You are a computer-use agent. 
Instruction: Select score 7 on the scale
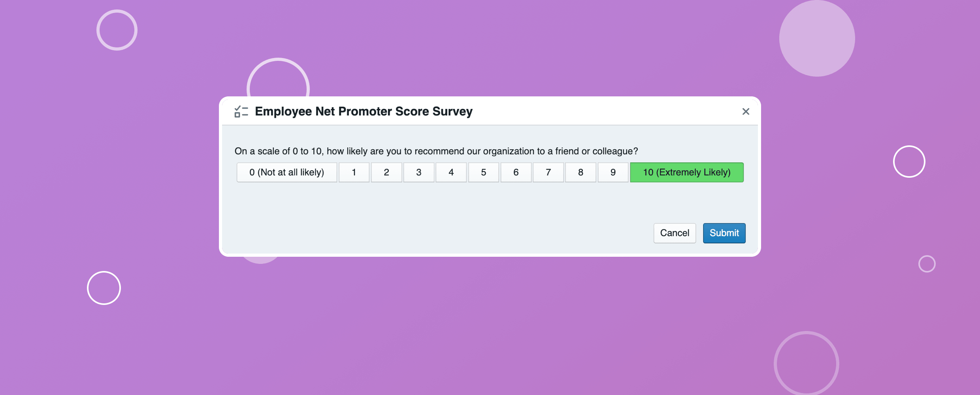click(x=548, y=172)
